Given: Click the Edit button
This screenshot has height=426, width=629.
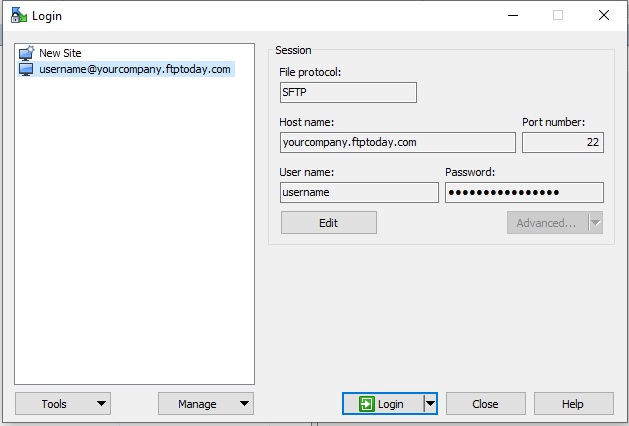Looking at the screenshot, I should (329, 223).
